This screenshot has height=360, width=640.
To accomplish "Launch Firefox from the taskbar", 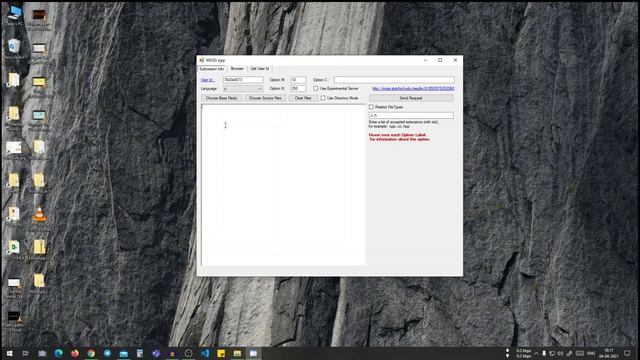I will click(75, 353).
